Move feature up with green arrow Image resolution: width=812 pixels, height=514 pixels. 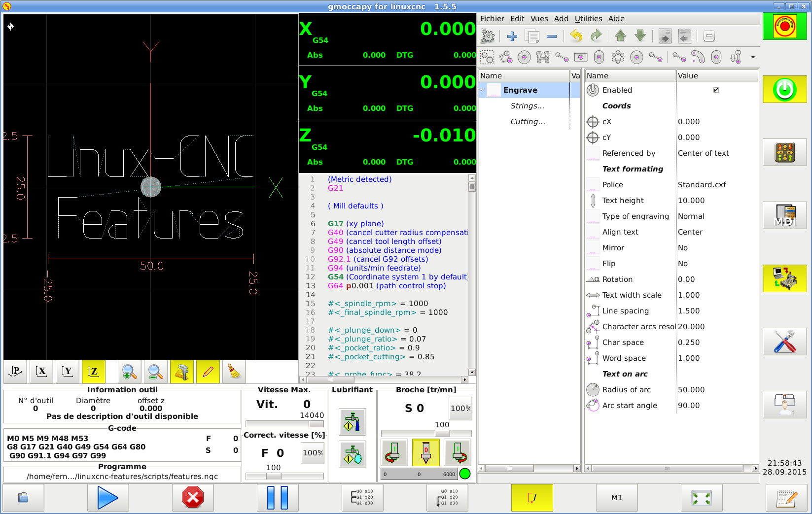coord(620,36)
